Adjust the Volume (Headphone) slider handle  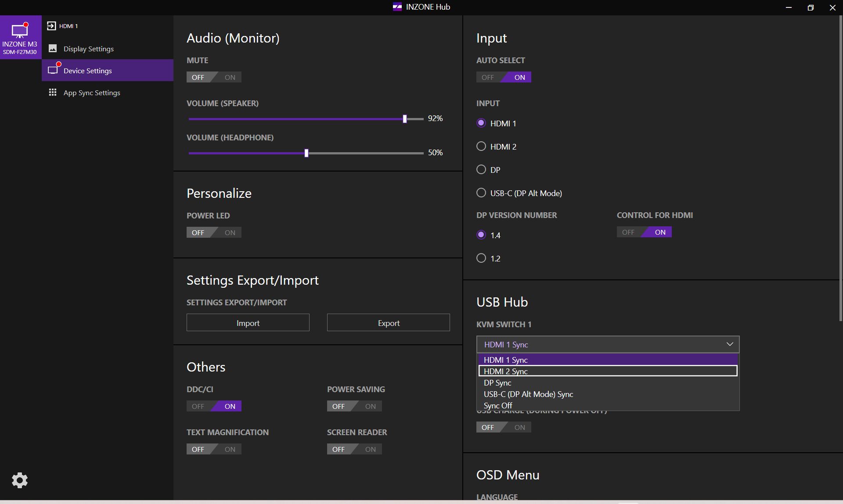coord(306,153)
